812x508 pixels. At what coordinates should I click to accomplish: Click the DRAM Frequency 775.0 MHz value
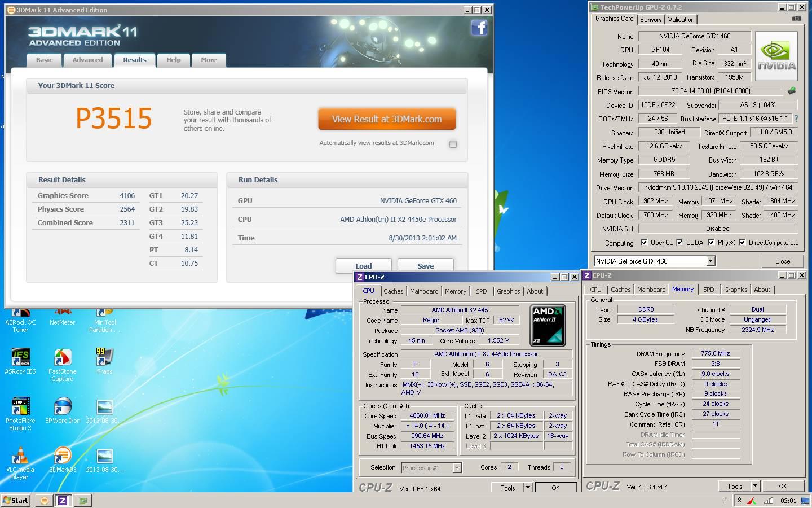[716, 353]
